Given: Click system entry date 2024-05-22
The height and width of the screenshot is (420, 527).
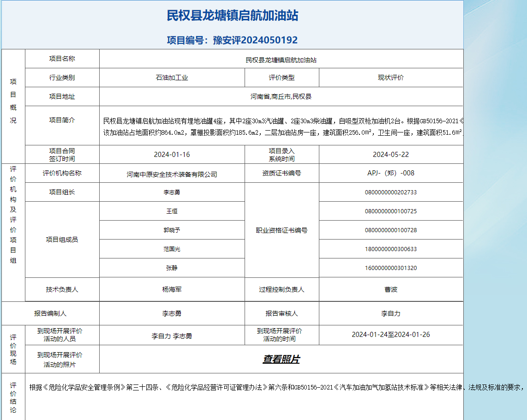Looking at the screenshot, I should 390,154.
